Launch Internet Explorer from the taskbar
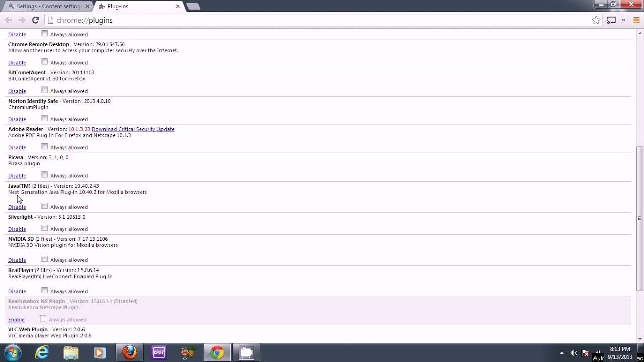This screenshot has width=644, height=362. [42, 353]
